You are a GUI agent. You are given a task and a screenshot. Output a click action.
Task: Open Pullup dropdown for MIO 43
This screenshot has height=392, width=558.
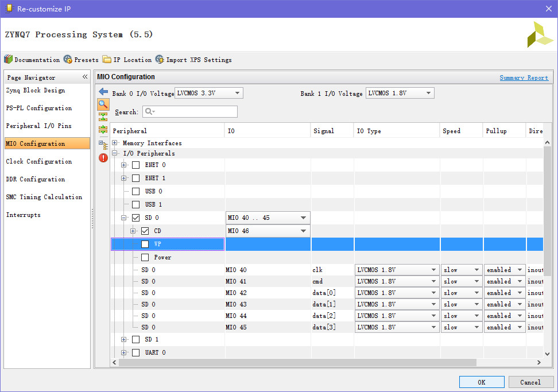(505, 305)
